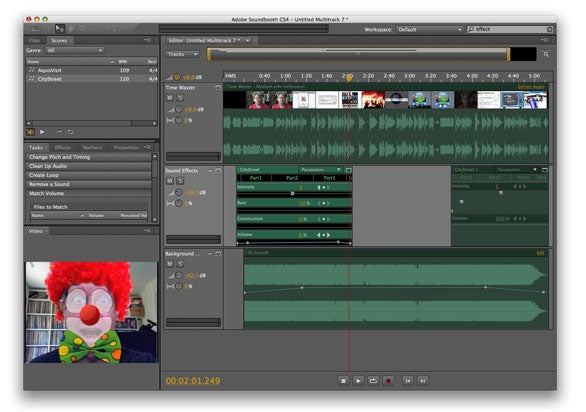Add keyframe for CityStreet Rain parameter
This screenshot has width=586, height=412.
tap(324, 203)
